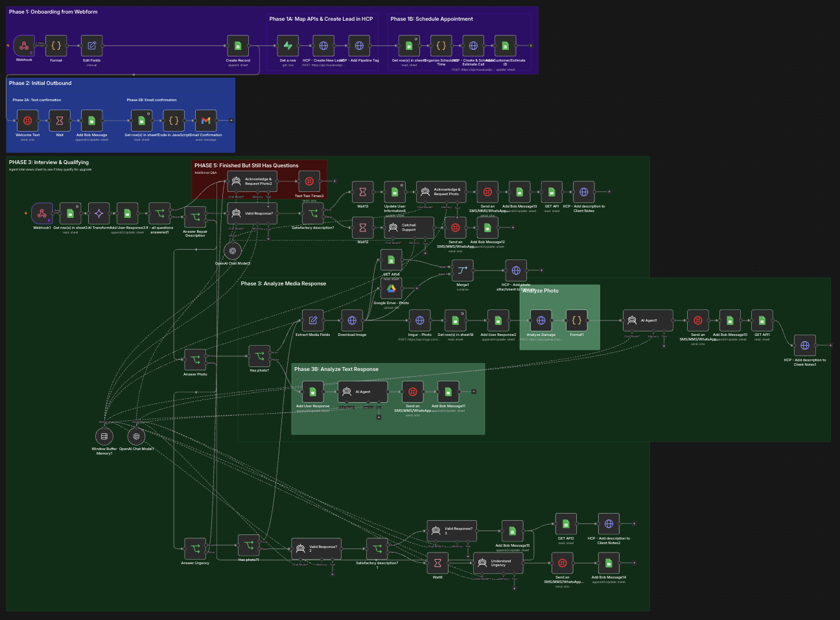Open the Add Bob Message15 sheets node

(x=512, y=531)
